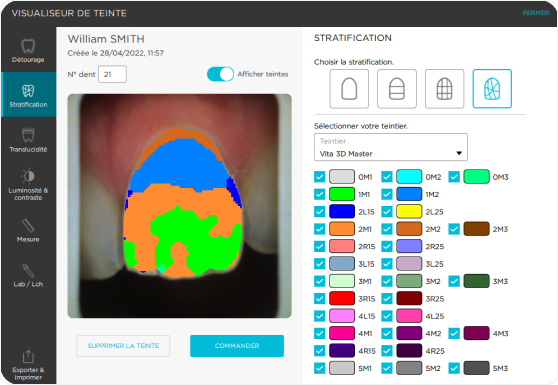The width and height of the screenshot is (558, 385).
Task: Uncheck the 2L15 shade checkbox
Action: (x=320, y=212)
